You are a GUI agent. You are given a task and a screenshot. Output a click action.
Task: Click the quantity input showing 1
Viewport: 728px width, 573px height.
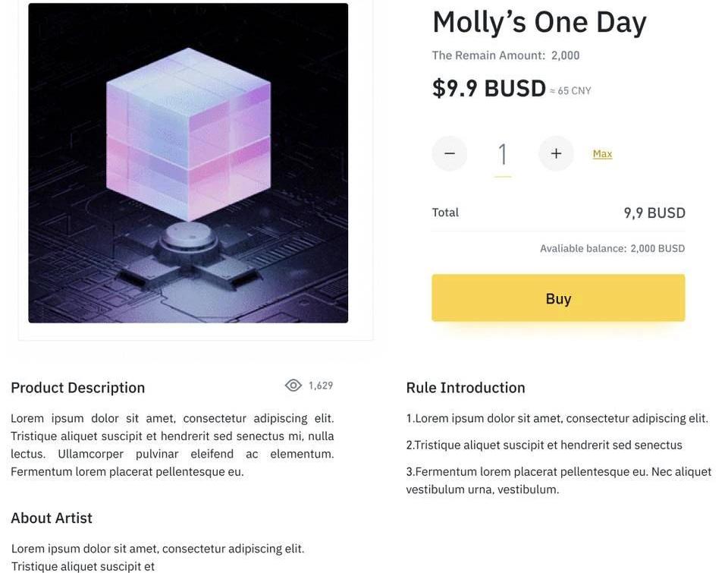click(x=502, y=154)
